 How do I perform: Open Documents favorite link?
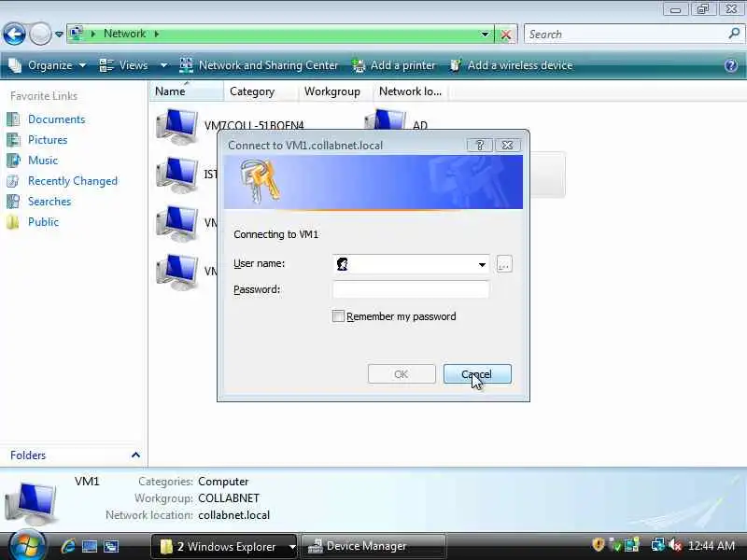56,119
